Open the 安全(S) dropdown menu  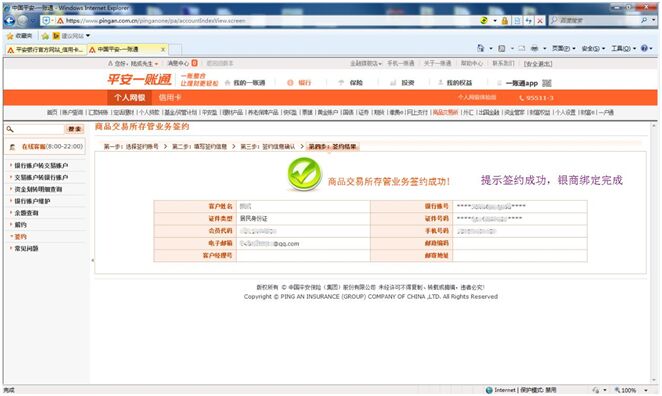point(593,49)
